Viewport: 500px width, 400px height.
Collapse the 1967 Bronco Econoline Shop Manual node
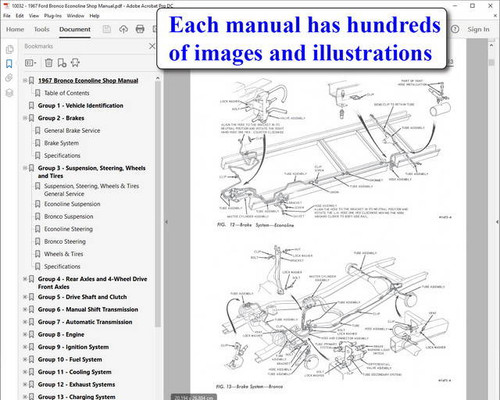point(25,80)
